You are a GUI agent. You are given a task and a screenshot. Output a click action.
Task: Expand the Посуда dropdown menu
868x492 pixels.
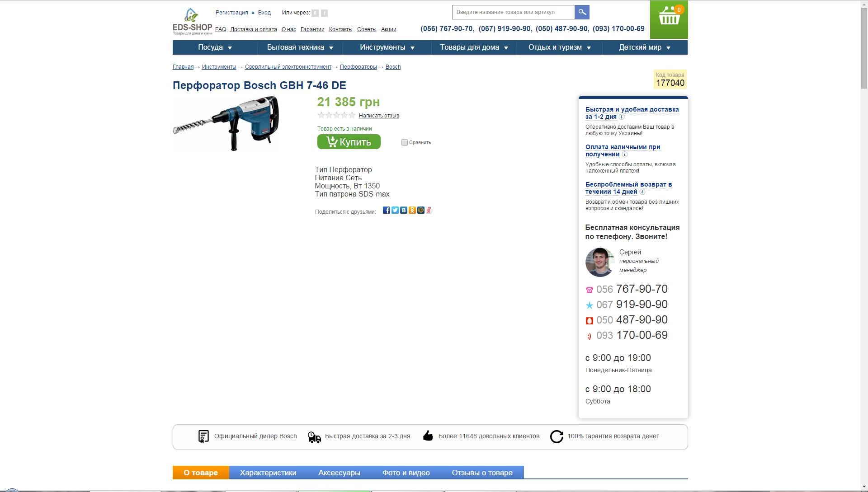(x=215, y=47)
